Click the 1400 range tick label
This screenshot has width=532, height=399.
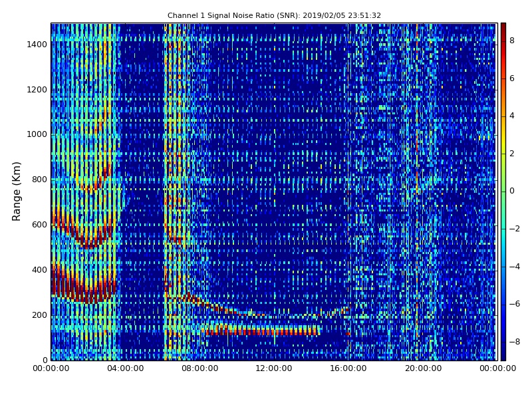click(x=37, y=45)
